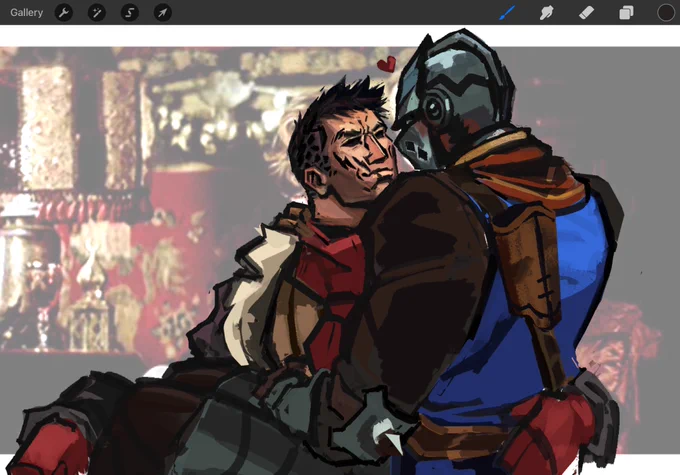Activate the Selection tool
This screenshot has height=475, width=680.
(x=130, y=13)
